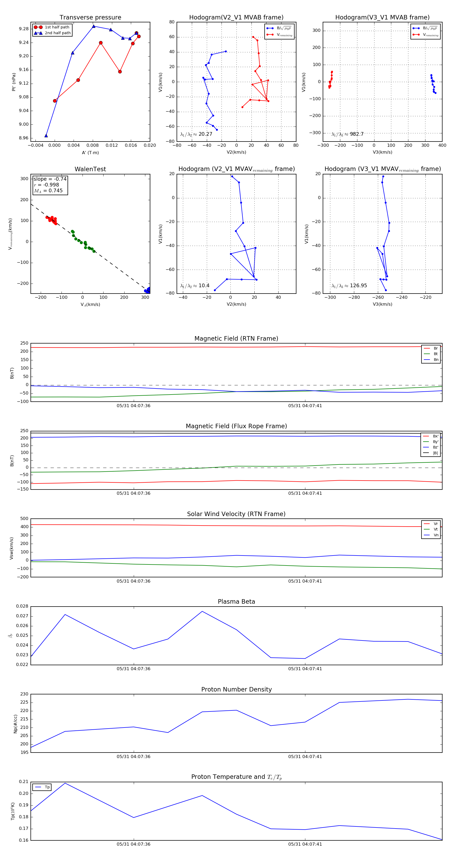
Task: Click the Bx' legend entry
Action: click(431, 436)
